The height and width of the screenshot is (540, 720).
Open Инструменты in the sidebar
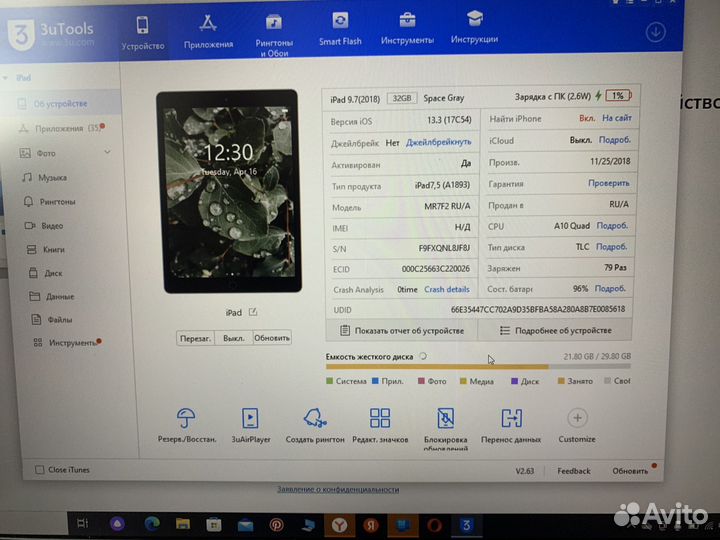pos(67,343)
